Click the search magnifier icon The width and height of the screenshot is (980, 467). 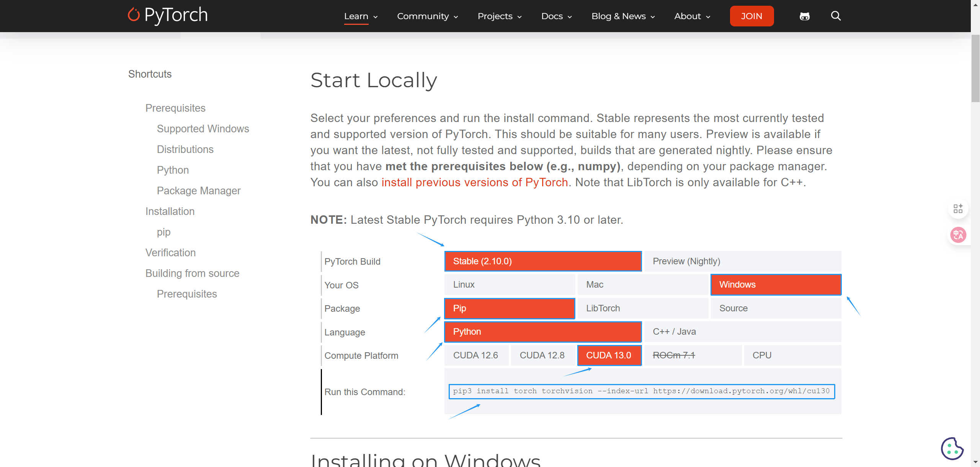point(836,16)
